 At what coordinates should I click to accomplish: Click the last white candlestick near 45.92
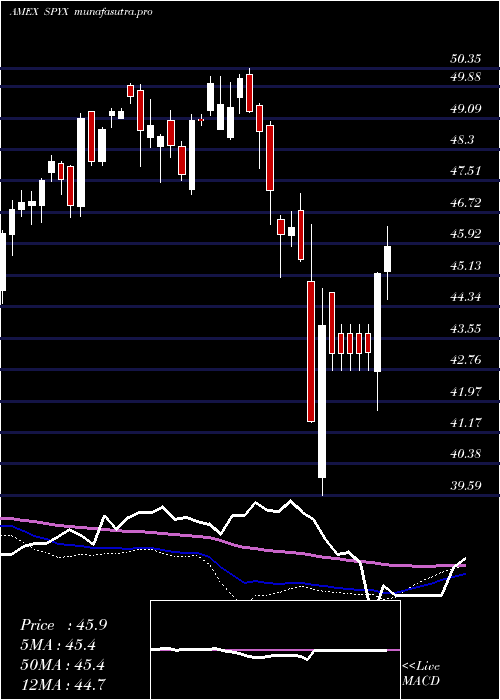[x=388, y=259]
